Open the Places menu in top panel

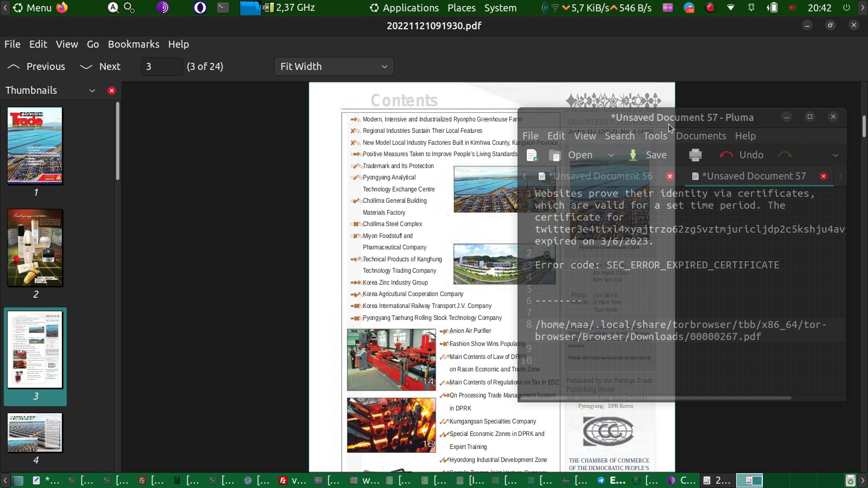(462, 8)
